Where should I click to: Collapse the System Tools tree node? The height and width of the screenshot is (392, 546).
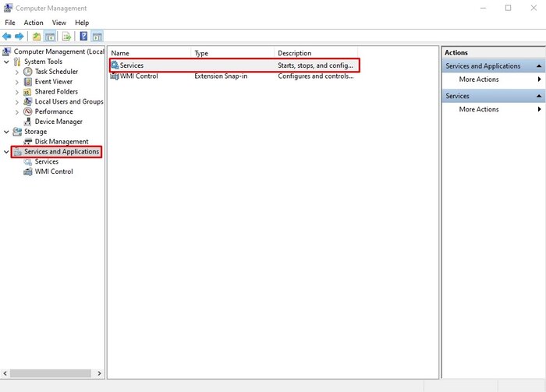6,62
